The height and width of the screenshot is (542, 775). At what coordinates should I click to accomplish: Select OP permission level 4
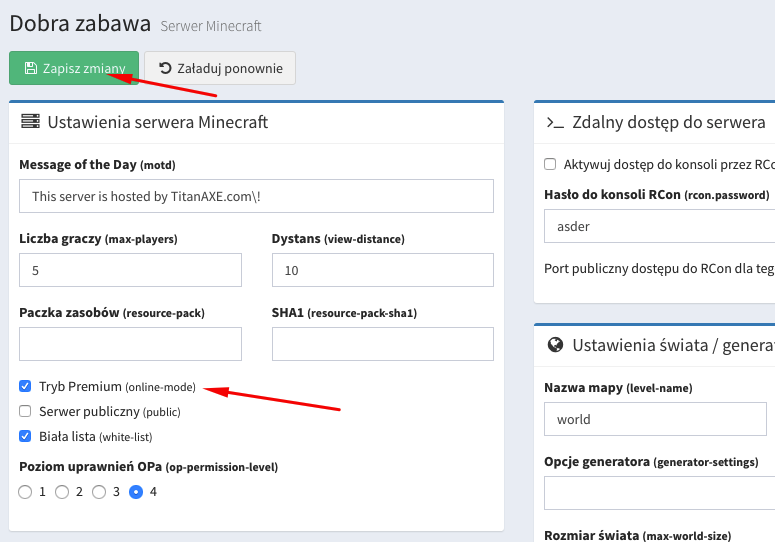pyautogui.click(x=136, y=492)
